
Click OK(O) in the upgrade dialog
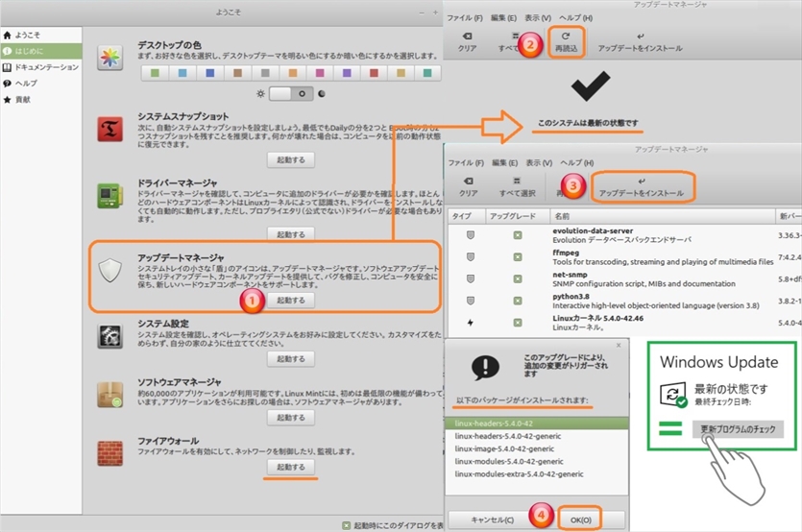(580, 520)
